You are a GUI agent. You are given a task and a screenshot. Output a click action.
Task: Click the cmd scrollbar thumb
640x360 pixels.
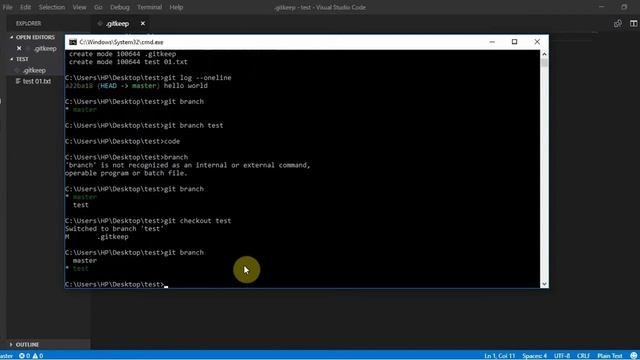[x=544, y=63]
